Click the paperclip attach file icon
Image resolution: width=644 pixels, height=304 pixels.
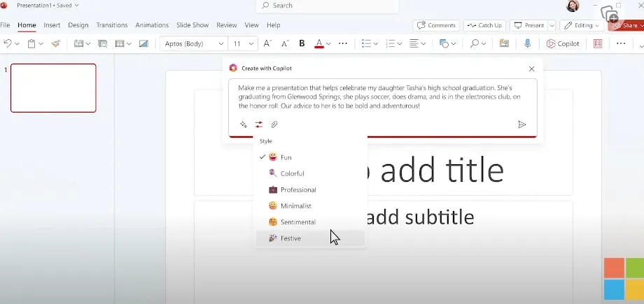click(274, 124)
